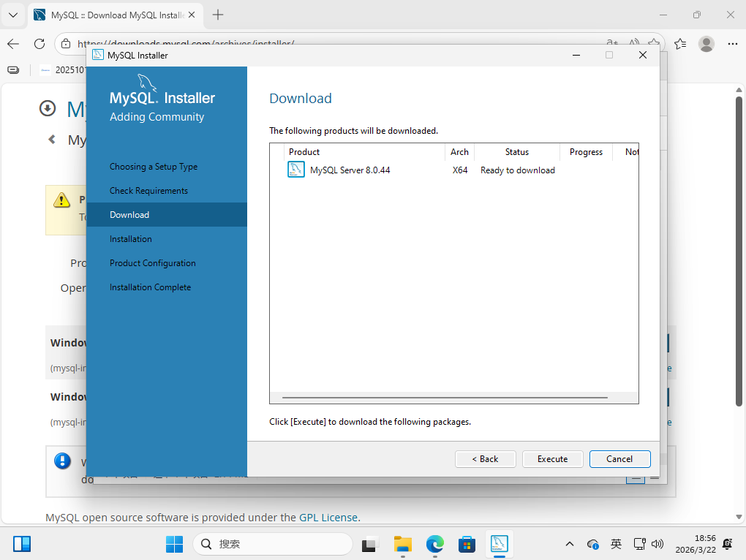Open Task View on taskbar
The width and height of the screenshot is (746, 560).
(369, 545)
